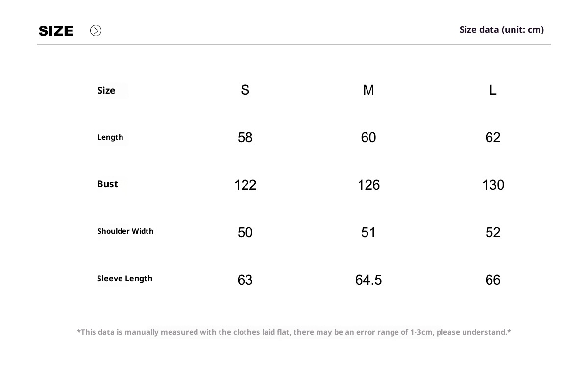Click the Bust value 130
The image size is (588, 372).
pos(493,185)
